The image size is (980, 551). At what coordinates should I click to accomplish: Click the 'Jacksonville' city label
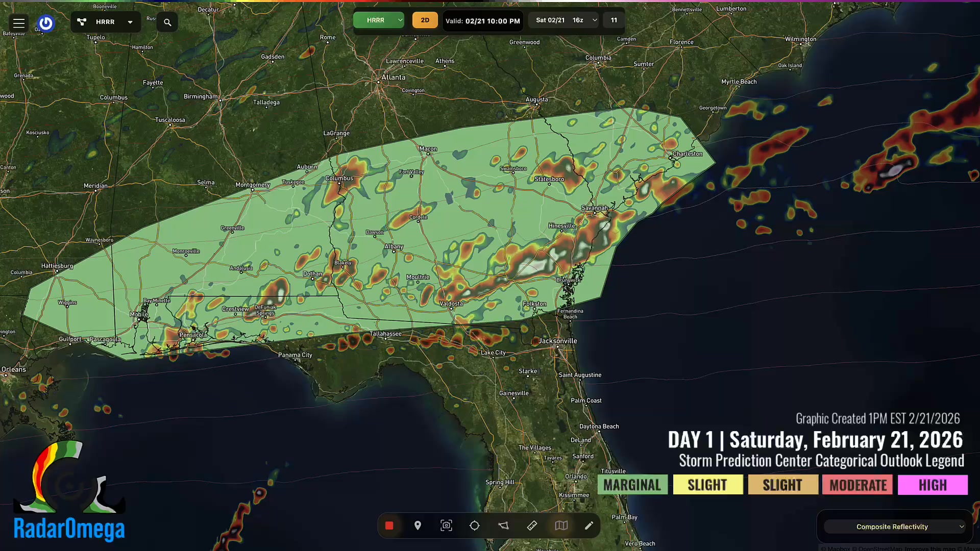point(558,341)
